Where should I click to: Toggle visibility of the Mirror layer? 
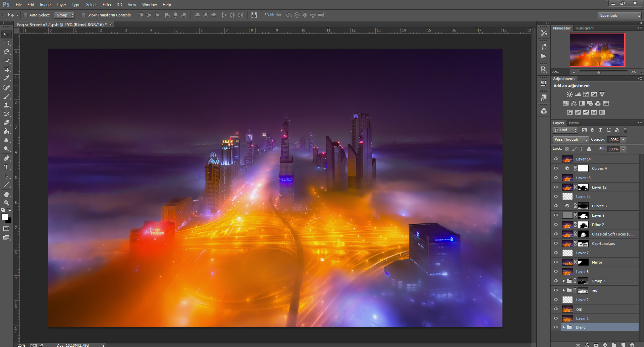[x=556, y=262]
